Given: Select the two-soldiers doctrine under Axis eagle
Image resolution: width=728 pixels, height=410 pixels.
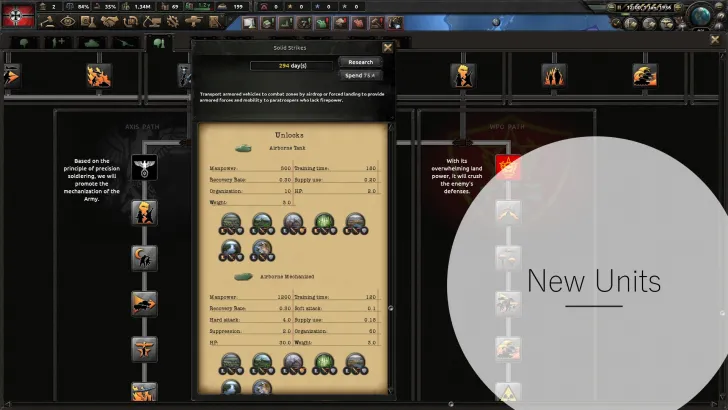Looking at the screenshot, I should 144,213.
